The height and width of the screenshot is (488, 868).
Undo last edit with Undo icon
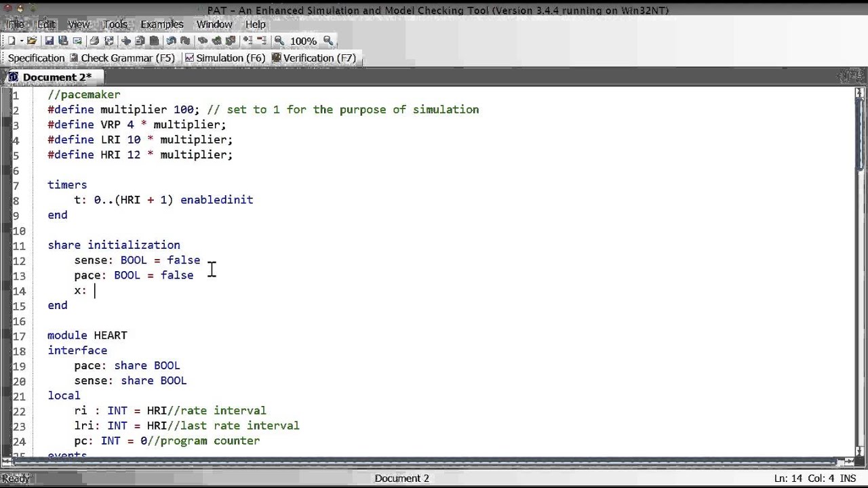pyautogui.click(x=171, y=41)
